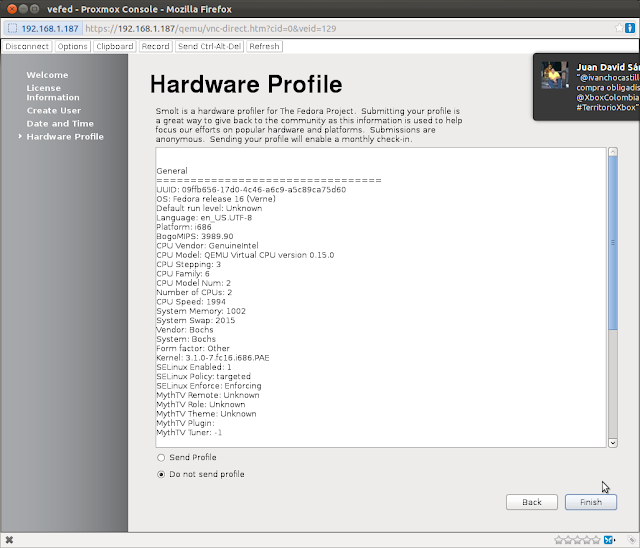Click the 'General' heading in profile text
Image resolution: width=640 pixels, height=548 pixels.
[x=172, y=171]
